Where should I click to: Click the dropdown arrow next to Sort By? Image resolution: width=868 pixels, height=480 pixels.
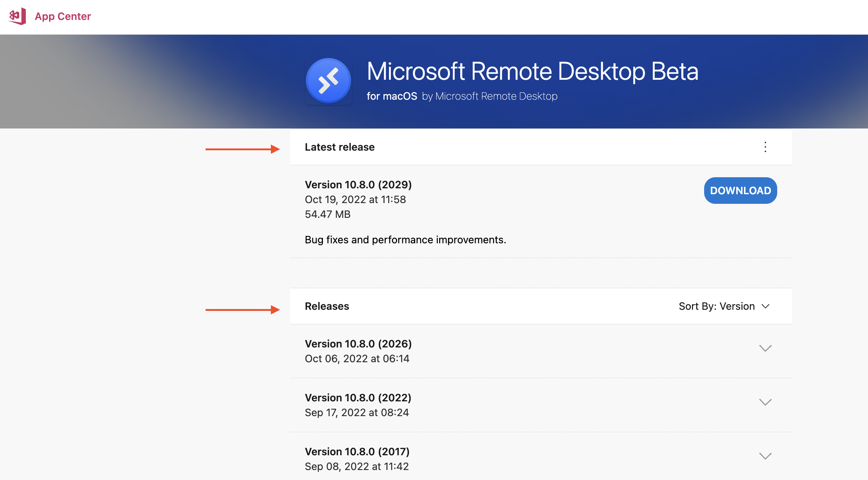pyautogui.click(x=766, y=306)
